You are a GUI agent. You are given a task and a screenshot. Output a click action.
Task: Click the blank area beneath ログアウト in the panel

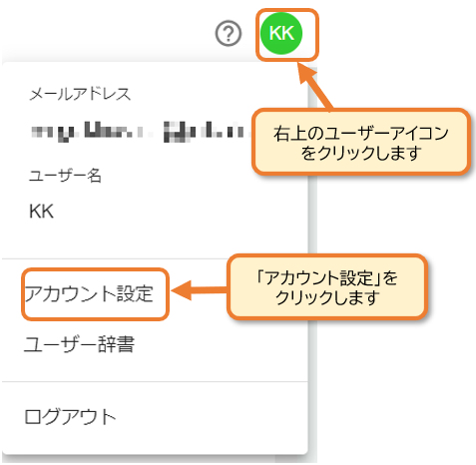[x=155, y=441]
